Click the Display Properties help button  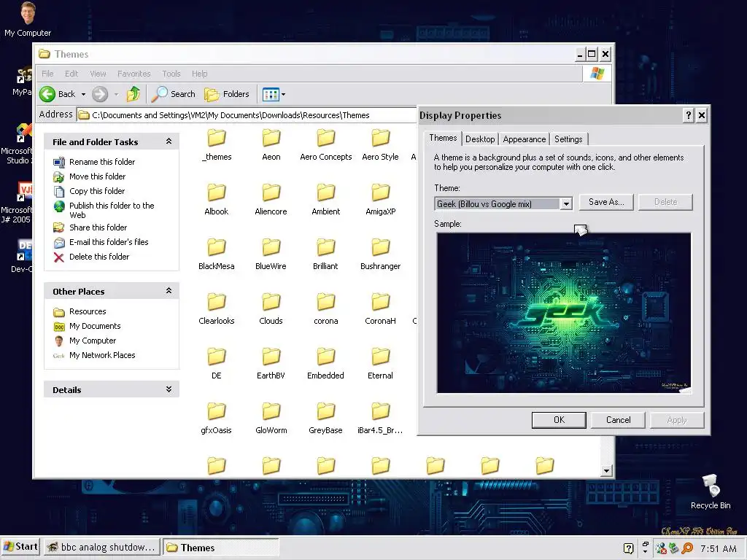click(688, 115)
